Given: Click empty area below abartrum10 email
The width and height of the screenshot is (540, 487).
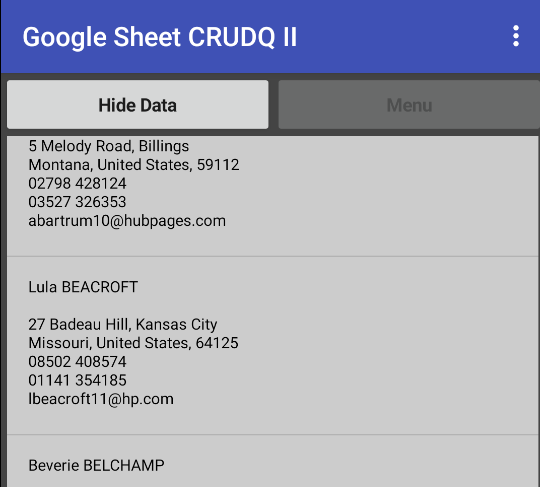Looking at the screenshot, I should [x=272, y=243].
